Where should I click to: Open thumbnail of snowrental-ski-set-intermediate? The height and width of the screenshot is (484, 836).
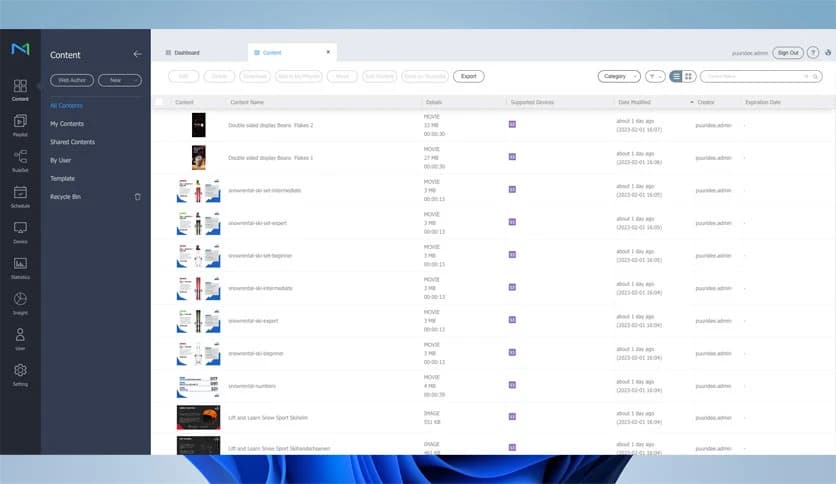[x=198, y=190]
